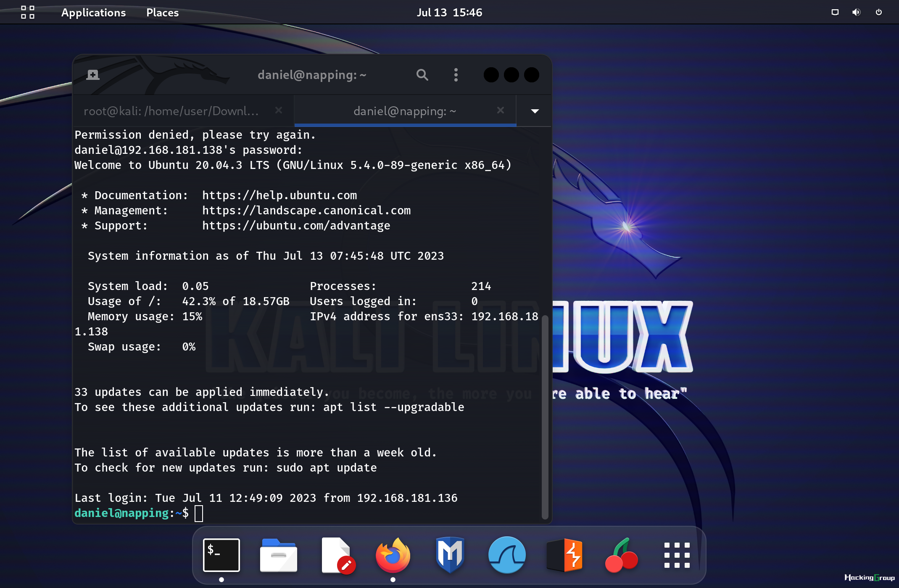The image size is (899, 588).
Task: Click the terminal prompt cursor
Action: pyautogui.click(x=199, y=513)
